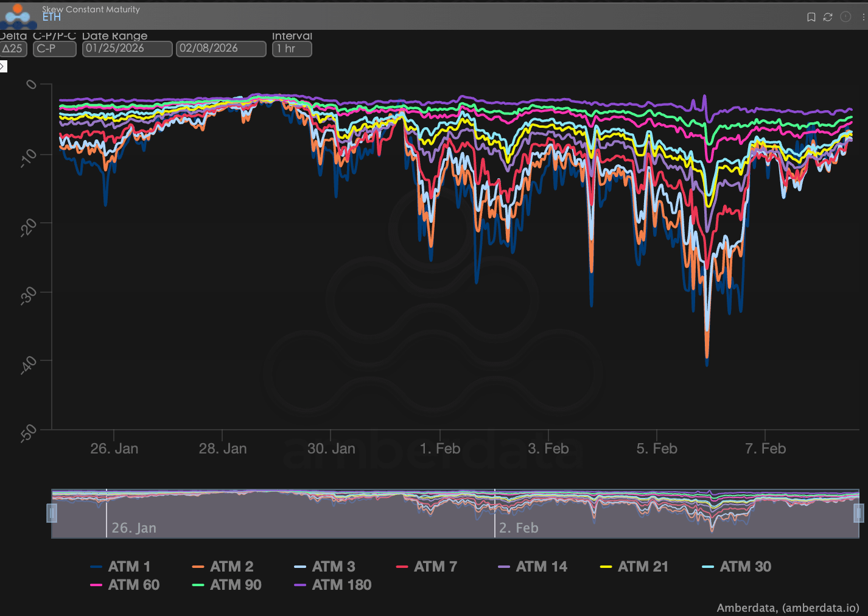Click the small arrow icon below Delta
The height and width of the screenshot is (616, 868).
pyautogui.click(x=3, y=66)
